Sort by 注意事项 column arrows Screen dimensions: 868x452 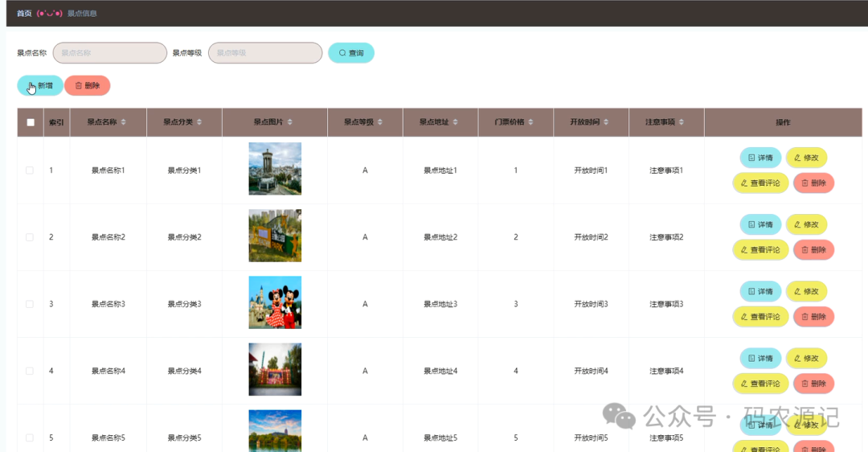click(682, 122)
